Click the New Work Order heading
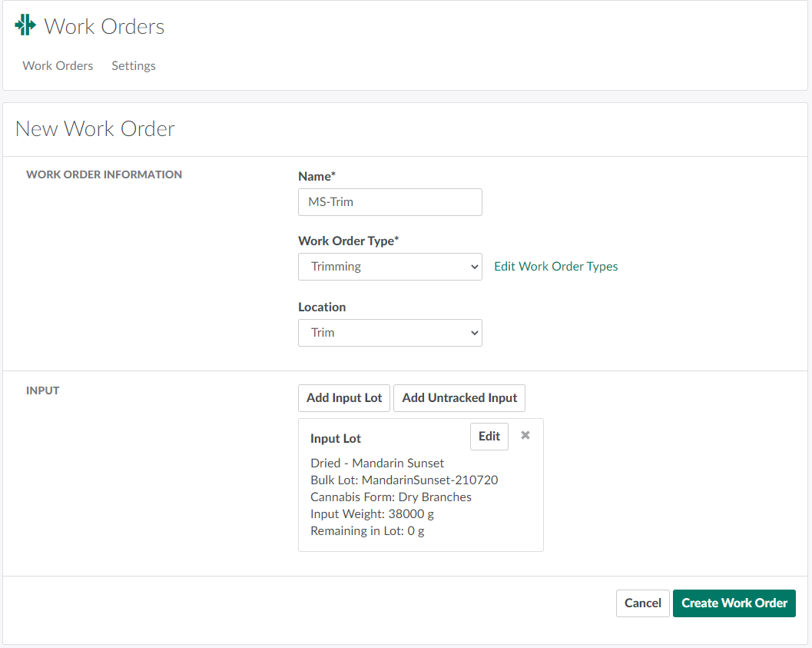812x648 pixels. tap(95, 128)
